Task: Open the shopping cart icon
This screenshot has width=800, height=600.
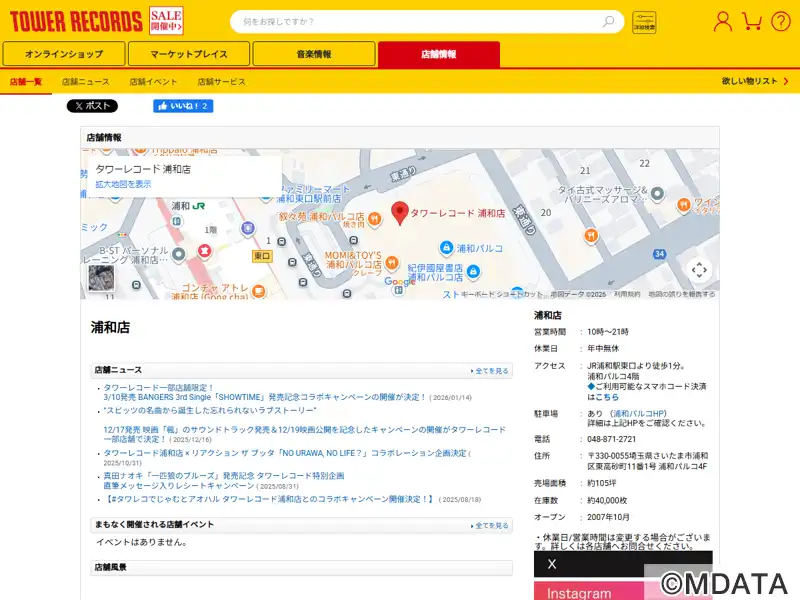Action: pyautogui.click(x=753, y=21)
